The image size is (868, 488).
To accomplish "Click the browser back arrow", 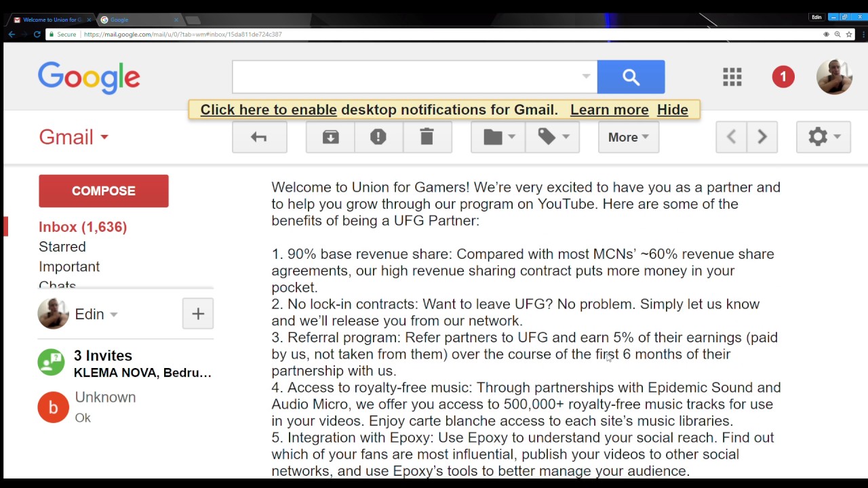I will (x=12, y=34).
